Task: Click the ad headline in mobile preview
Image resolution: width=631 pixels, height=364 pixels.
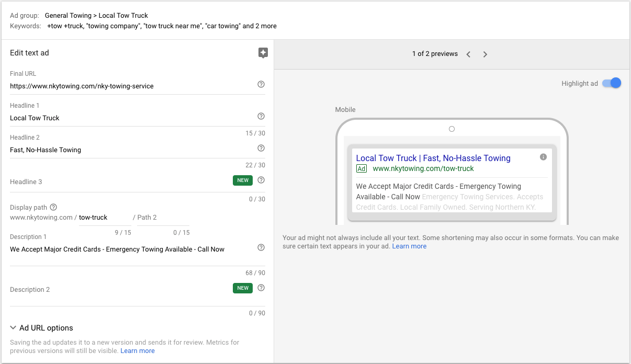Action: point(433,158)
